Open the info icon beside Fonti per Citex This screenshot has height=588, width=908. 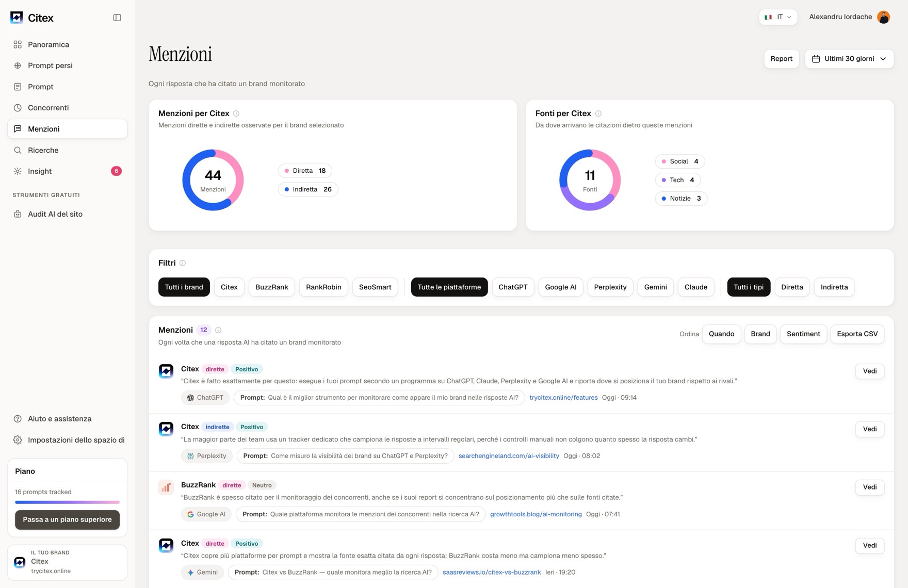pos(598,113)
